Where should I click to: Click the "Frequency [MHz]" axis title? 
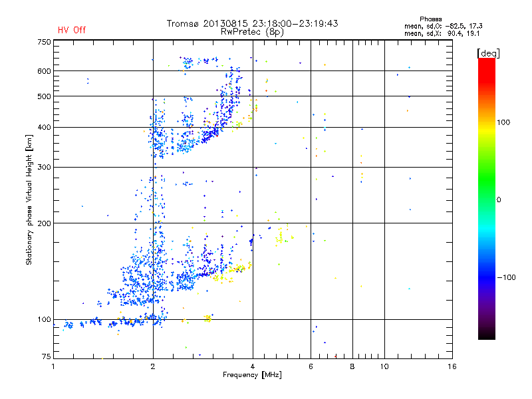[x=252, y=375]
